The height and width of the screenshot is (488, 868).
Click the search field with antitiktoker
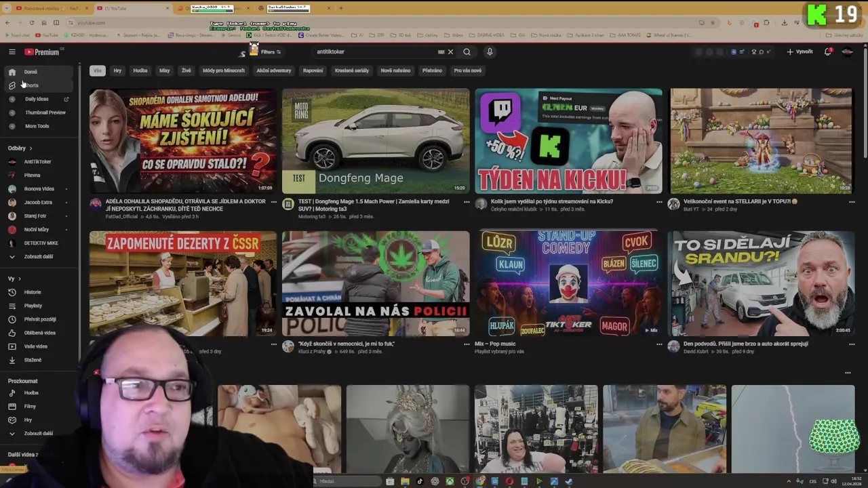point(375,52)
